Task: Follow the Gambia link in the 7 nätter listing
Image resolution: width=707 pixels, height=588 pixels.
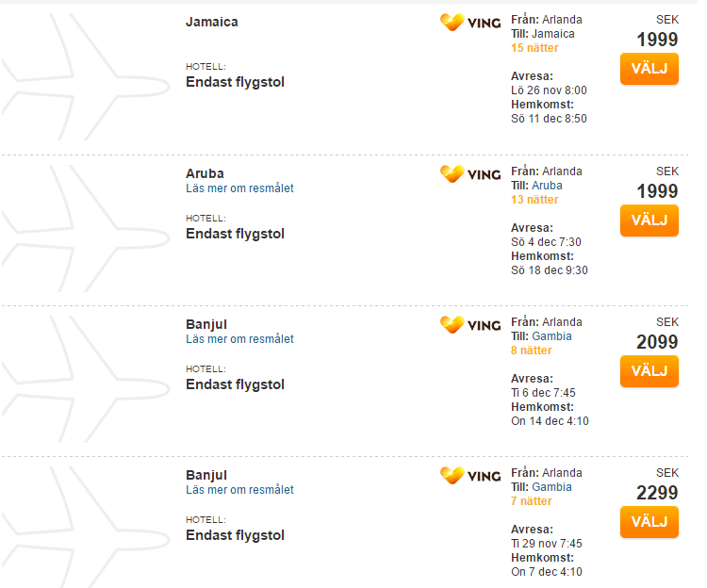Action: pyautogui.click(x=551, y=487)
